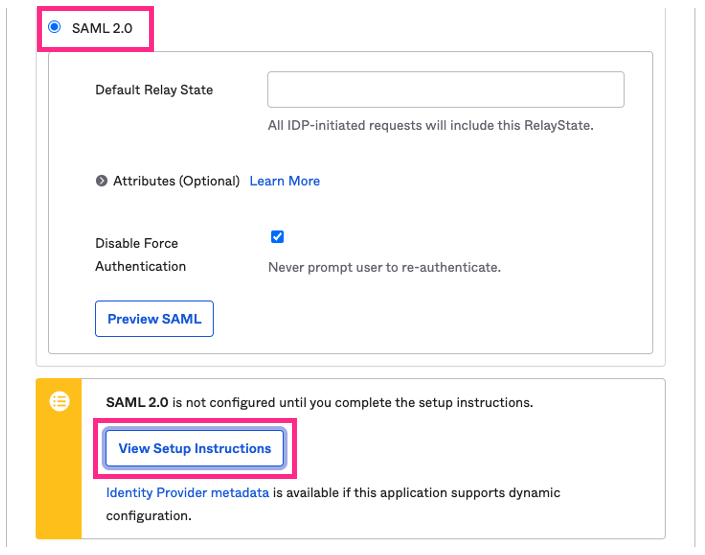Click the "SAML 2.0" radio option label

coord(104,27)
